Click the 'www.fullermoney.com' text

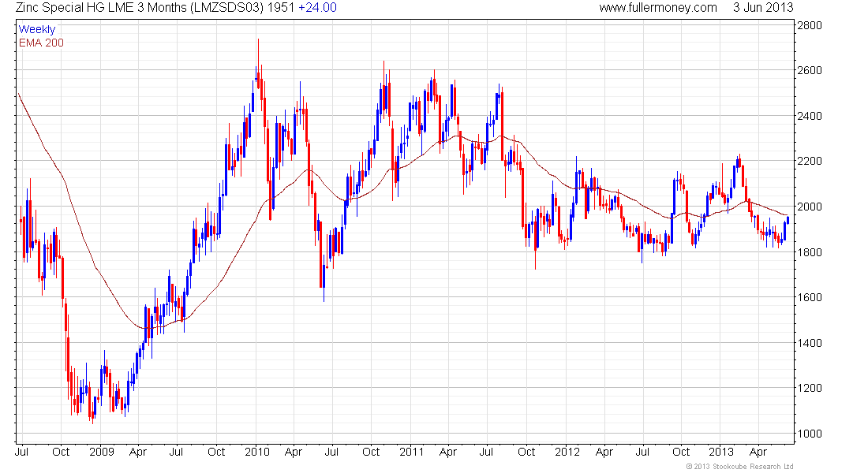(x=657, y=8)
